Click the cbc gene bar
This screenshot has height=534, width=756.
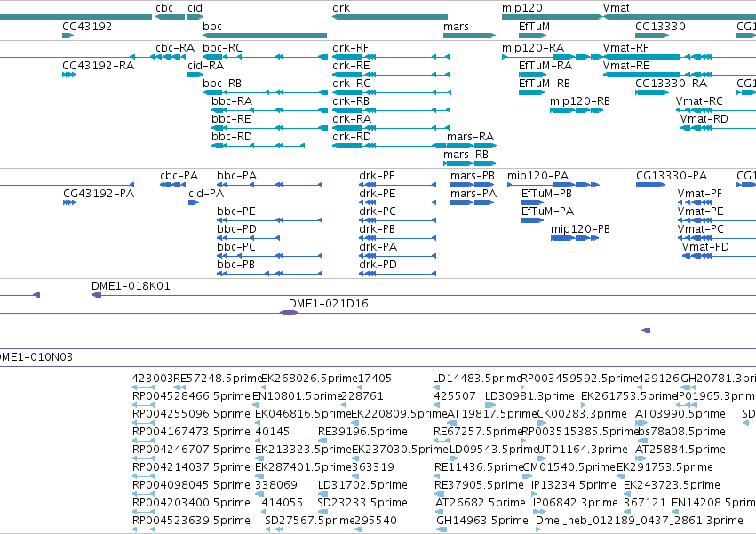[x=171, y=17]
